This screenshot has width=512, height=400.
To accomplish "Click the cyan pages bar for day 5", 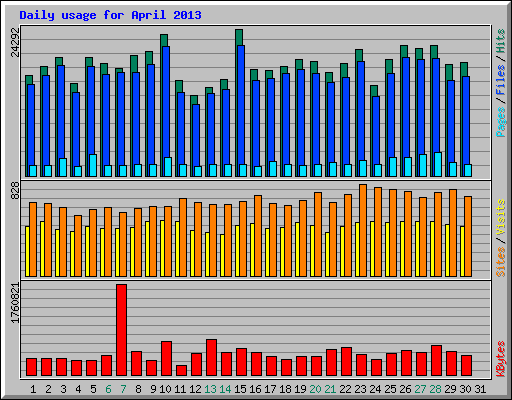I will pos(93,165).
